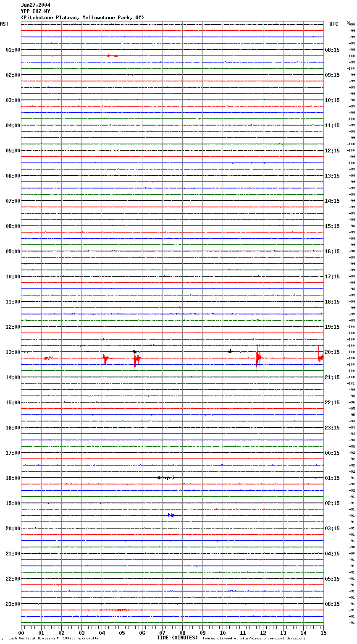Select the 15:00 MST time label

(13, 403)
